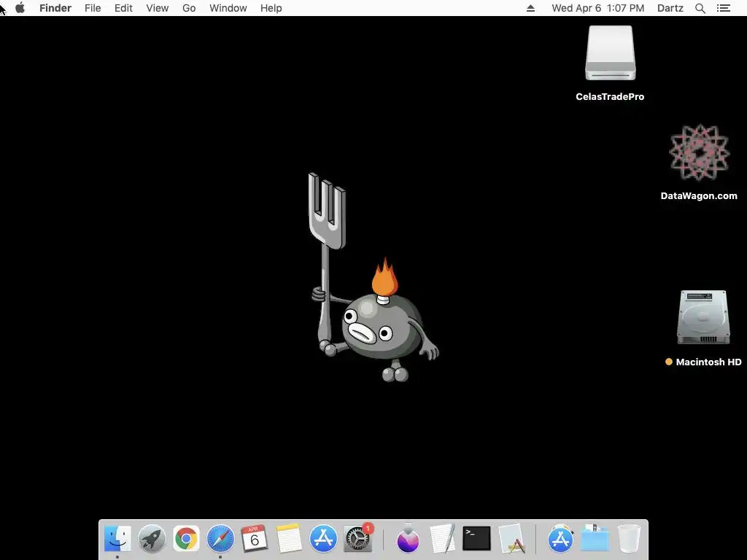Image resolution: width=747 pixels, height=560 pixels.
Task: Open the Trash in the Dock
Action: pyautogui.click(x=630, y=539)
